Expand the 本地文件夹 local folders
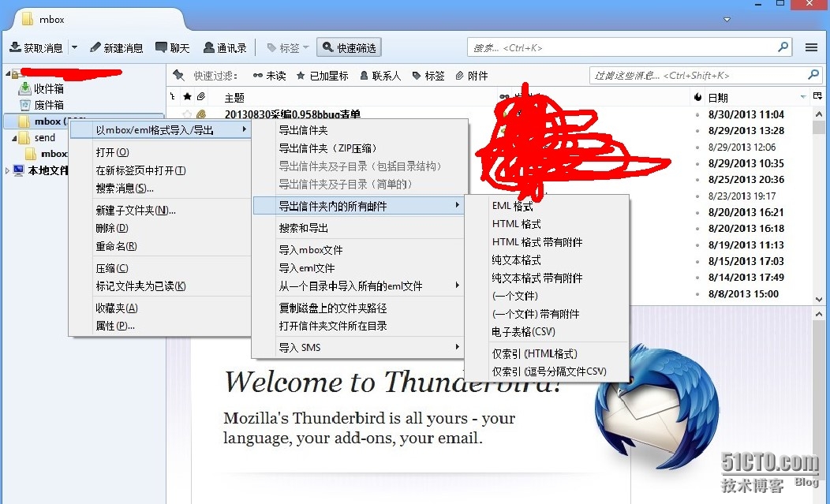The height and width of the screenshot is (504, 830). point(7,170)
